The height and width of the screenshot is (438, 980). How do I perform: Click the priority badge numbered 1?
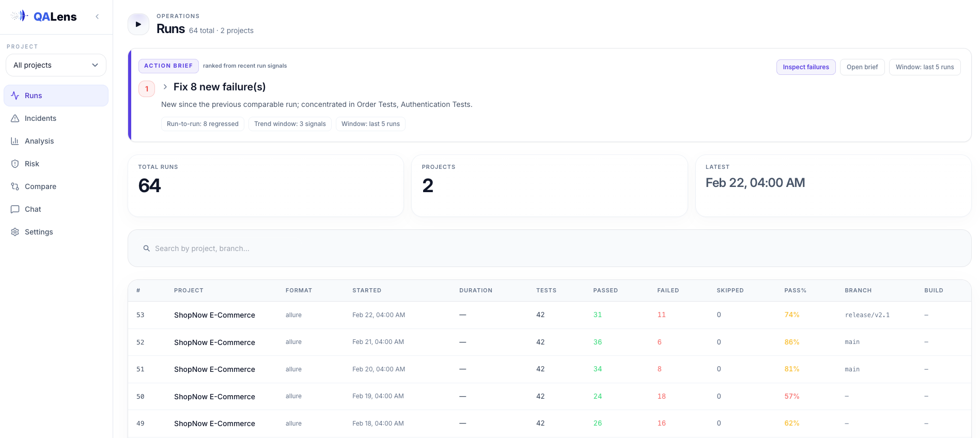coord(147,89)
